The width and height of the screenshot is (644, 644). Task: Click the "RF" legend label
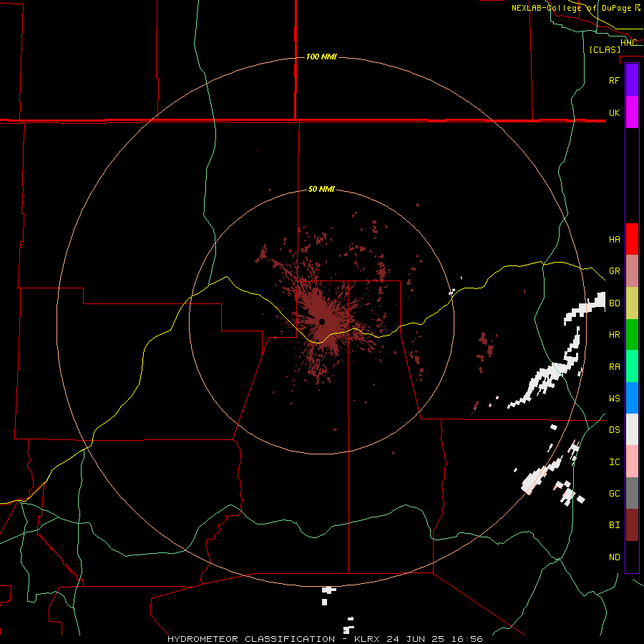point(614,80)
